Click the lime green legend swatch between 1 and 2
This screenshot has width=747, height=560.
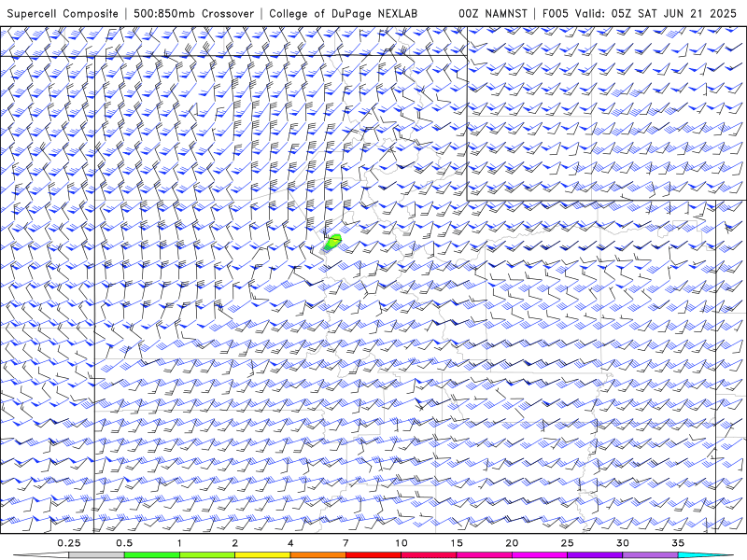pyautogui.click(x=207, y=555)
